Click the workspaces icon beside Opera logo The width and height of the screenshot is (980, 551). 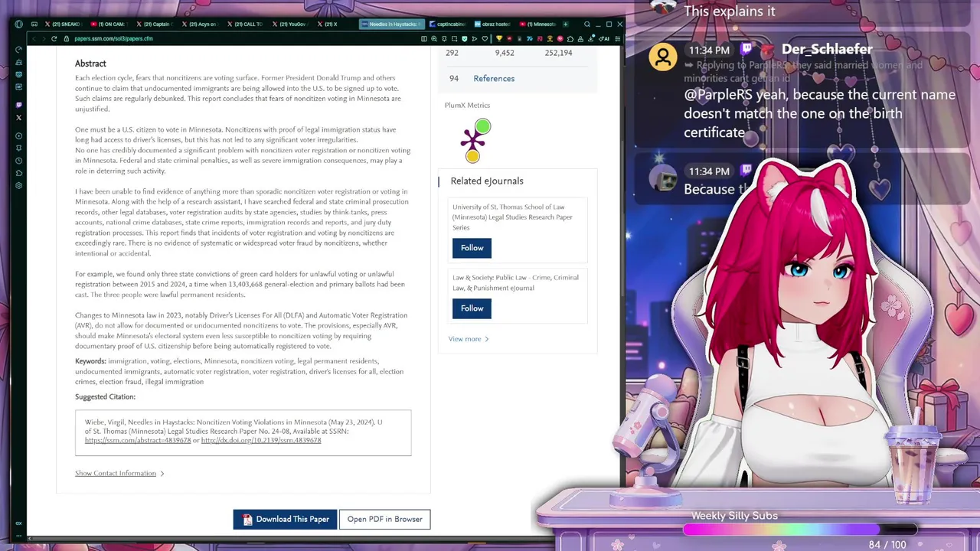(34, 24)
